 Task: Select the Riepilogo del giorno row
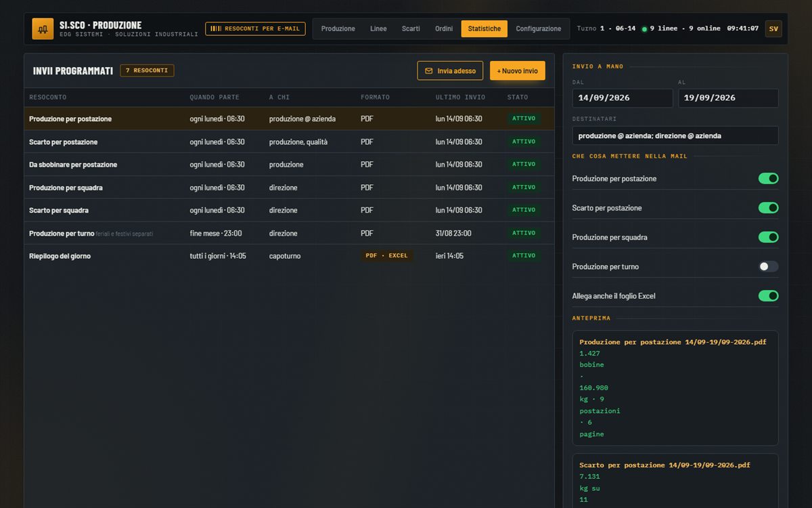(x=289, y=256)
